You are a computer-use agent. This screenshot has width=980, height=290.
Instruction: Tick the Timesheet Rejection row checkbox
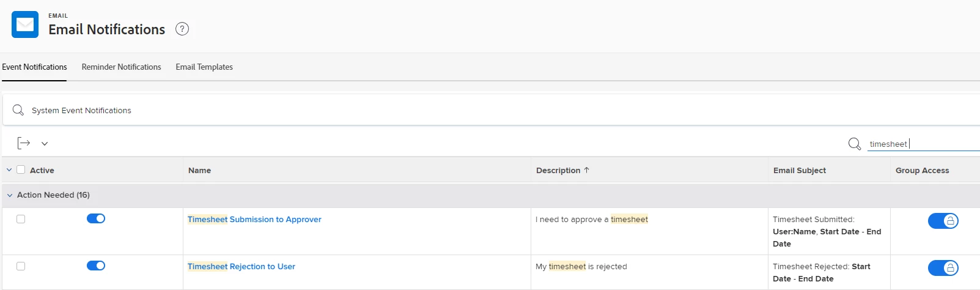[x=21, y=266]
